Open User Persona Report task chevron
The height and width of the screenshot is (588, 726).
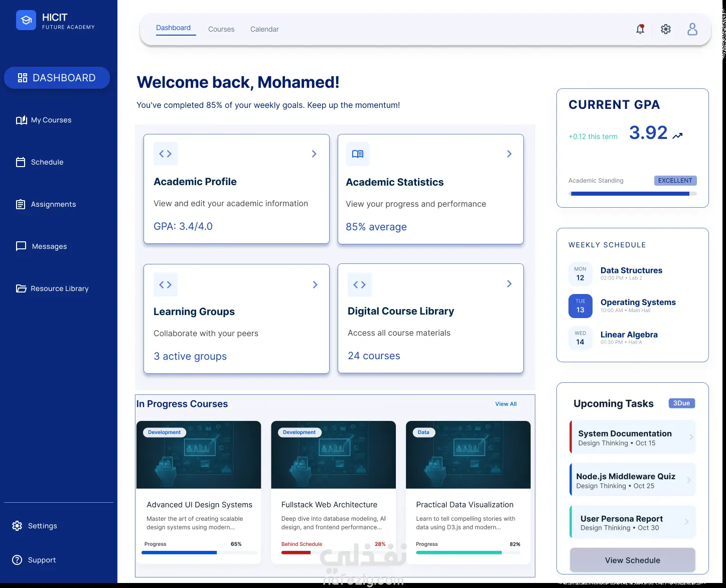(x=687, y=522)
